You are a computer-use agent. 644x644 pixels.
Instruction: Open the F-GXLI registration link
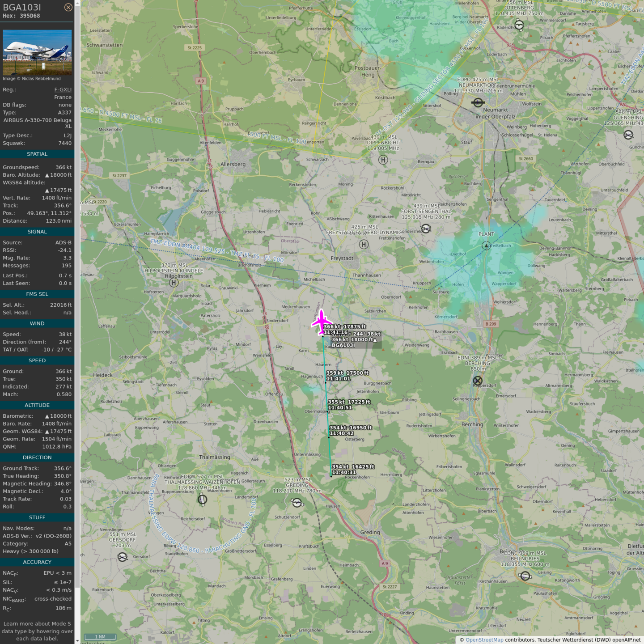(x=63, y=89)
